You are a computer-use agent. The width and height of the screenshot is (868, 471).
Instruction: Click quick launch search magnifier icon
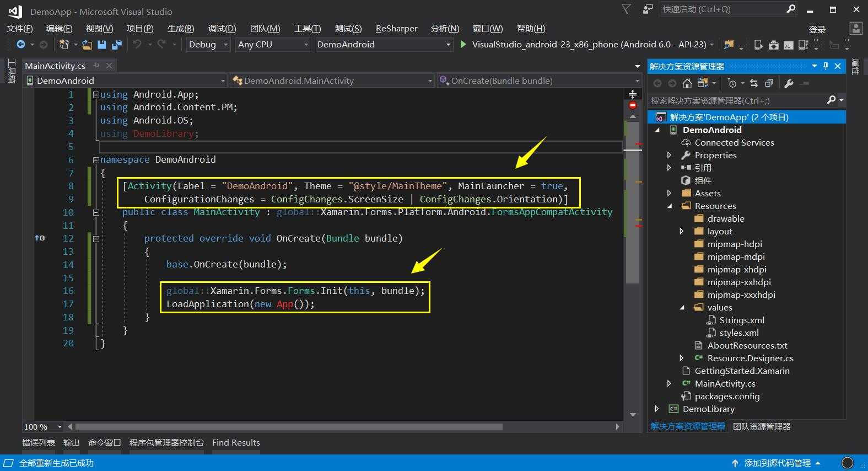(791, 9)
